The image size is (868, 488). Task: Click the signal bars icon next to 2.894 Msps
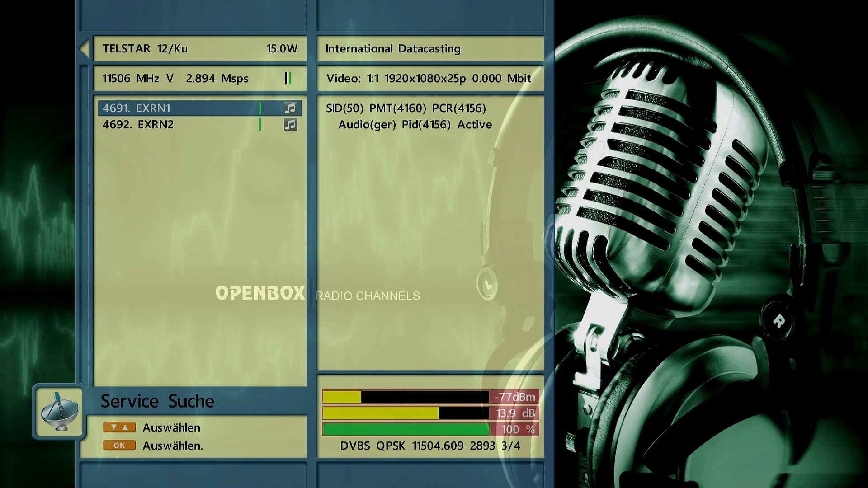[x=288, y=78]
